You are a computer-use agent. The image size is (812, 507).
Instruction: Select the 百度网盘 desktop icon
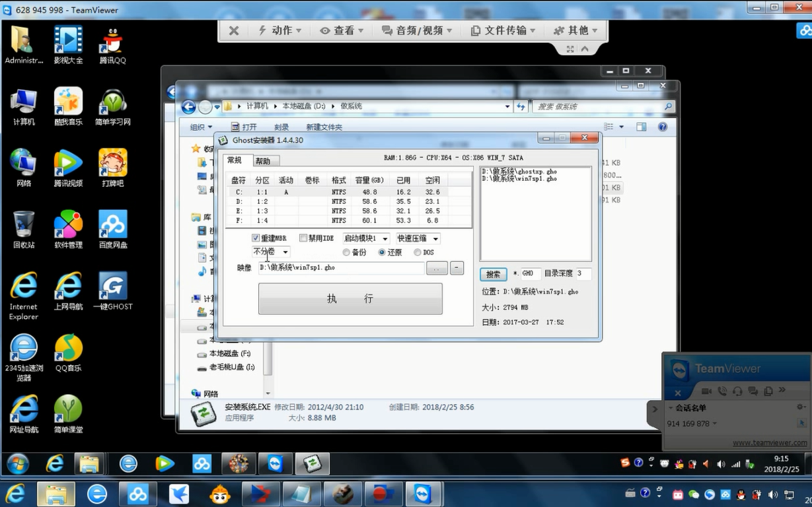coord(112,230)
